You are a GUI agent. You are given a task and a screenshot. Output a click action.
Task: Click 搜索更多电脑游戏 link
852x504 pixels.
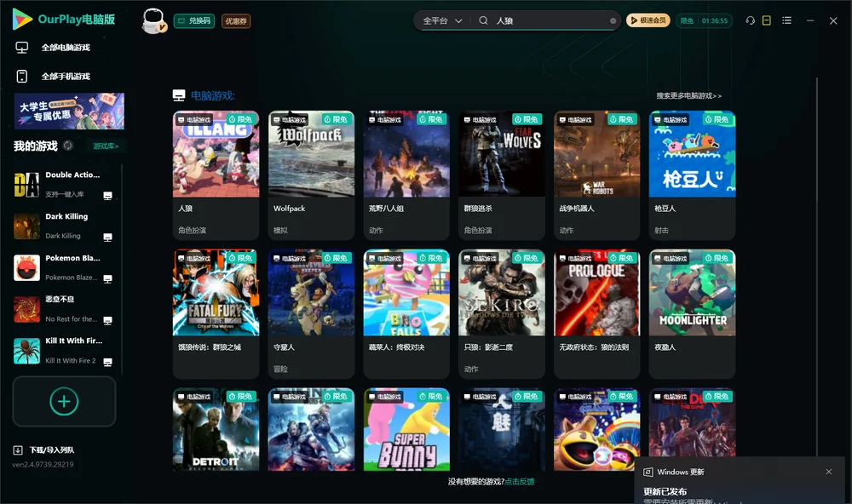[x=688, y=95]
